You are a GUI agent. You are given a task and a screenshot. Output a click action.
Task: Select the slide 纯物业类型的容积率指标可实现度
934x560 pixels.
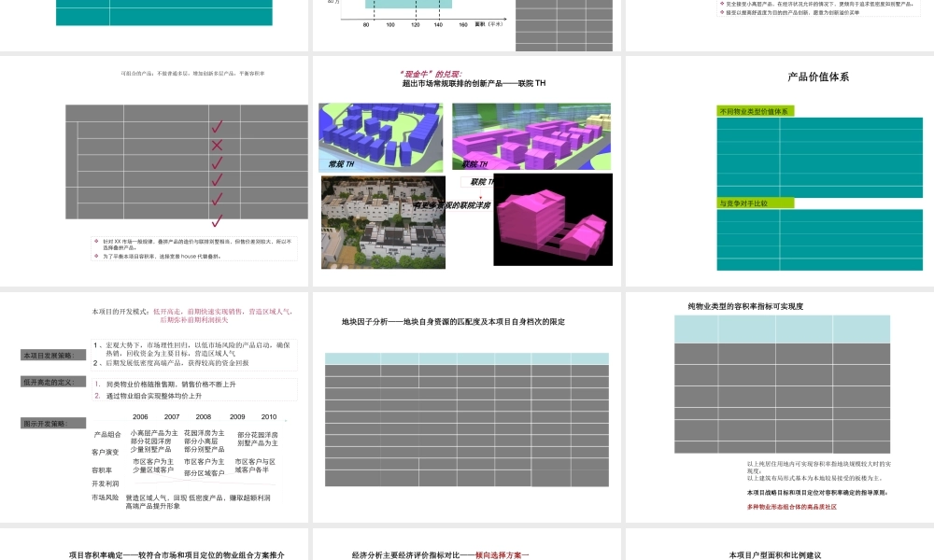tap(780, 407)
